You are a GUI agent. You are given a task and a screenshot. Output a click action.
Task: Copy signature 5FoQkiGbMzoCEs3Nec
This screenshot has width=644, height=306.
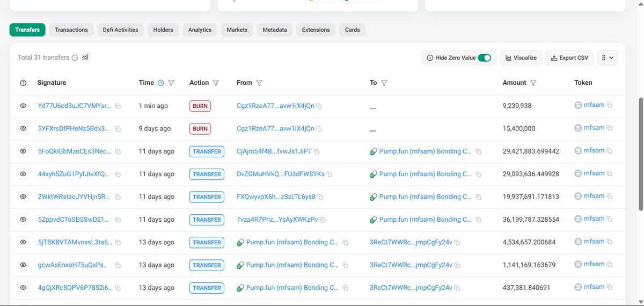point(118,152)
